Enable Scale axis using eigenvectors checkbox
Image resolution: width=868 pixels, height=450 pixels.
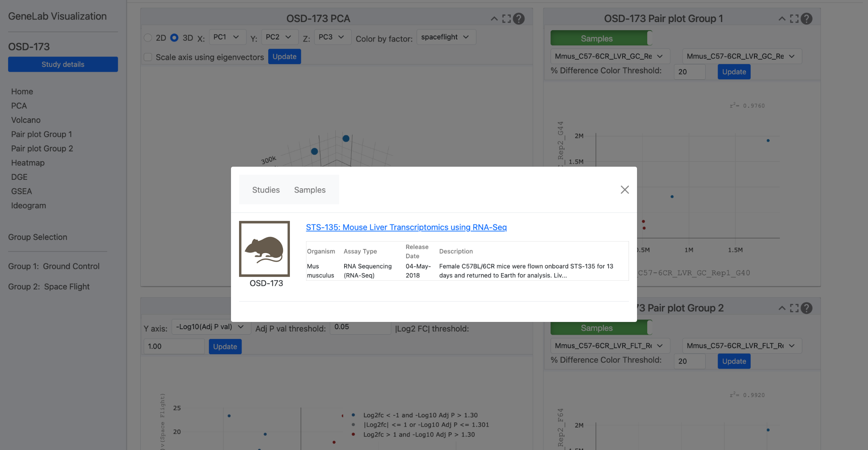[x=148, y=57]
